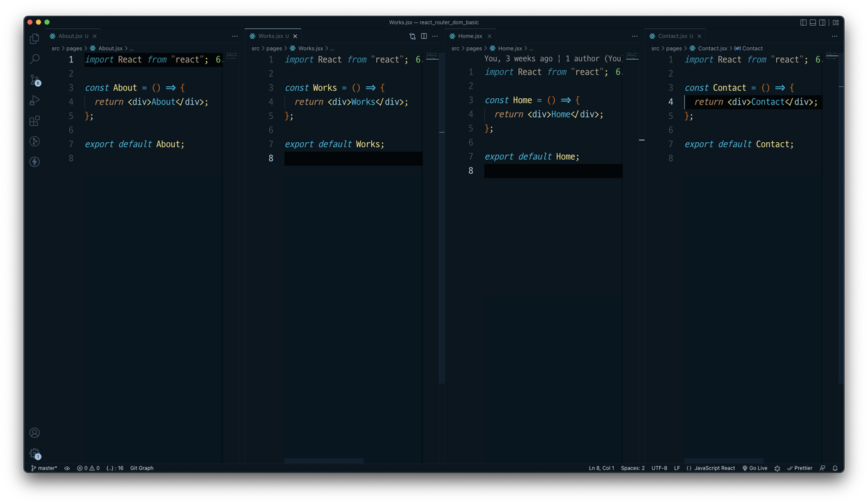This screenshot has width=868, height=504.
Task: Toggle the secondary sidebar visibility
Action: click(822, 22)
